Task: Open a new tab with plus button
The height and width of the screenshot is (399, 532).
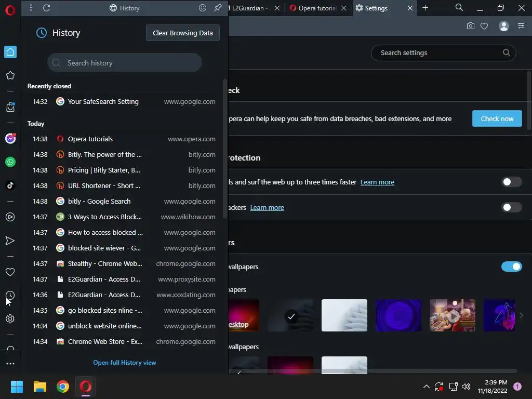Action: pyautogui.click(x=425, y=7)
